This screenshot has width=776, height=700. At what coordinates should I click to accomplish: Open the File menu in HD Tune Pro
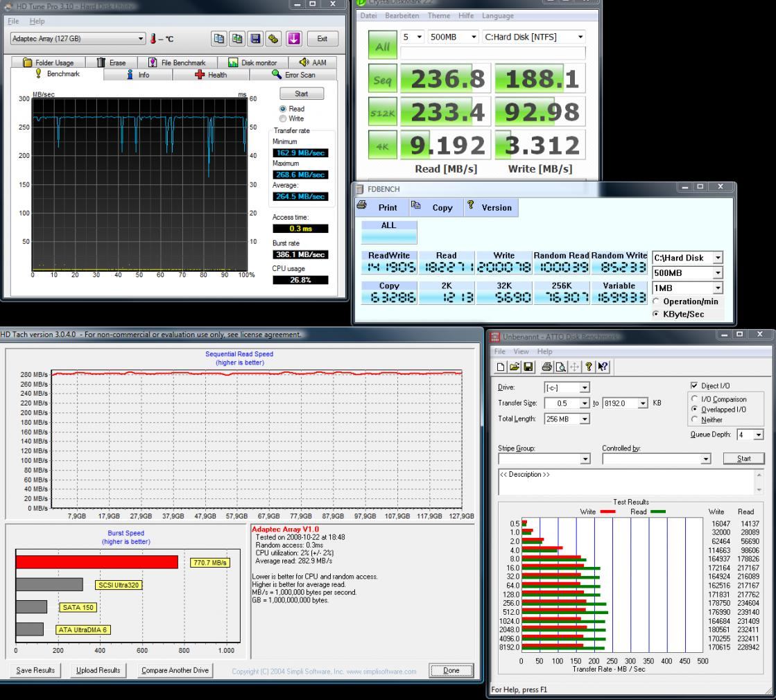tap(13, 21)
